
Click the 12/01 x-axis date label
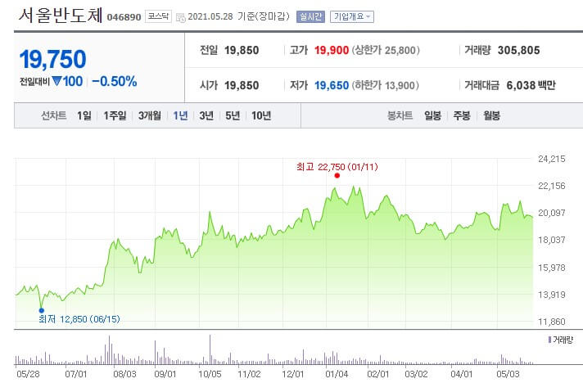tap(293, 374)
